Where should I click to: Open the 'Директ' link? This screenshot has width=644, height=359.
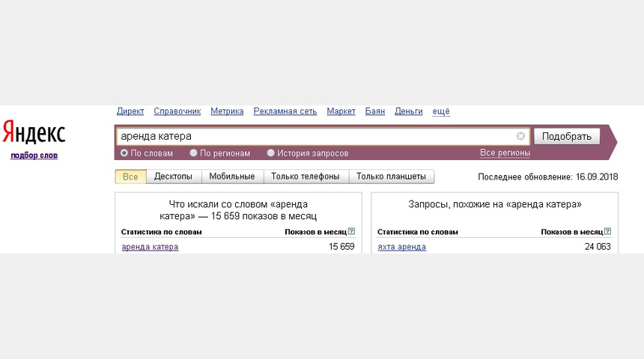point(130,111)
